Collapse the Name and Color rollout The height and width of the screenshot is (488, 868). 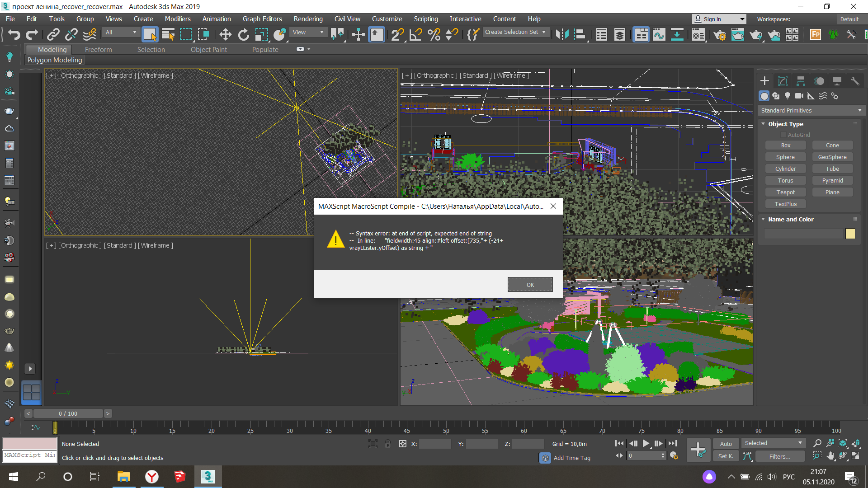coord(791,219)
